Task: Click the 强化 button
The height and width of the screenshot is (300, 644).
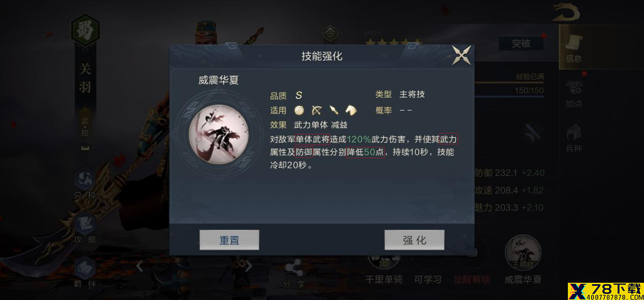Action: [x=414, y=240]
